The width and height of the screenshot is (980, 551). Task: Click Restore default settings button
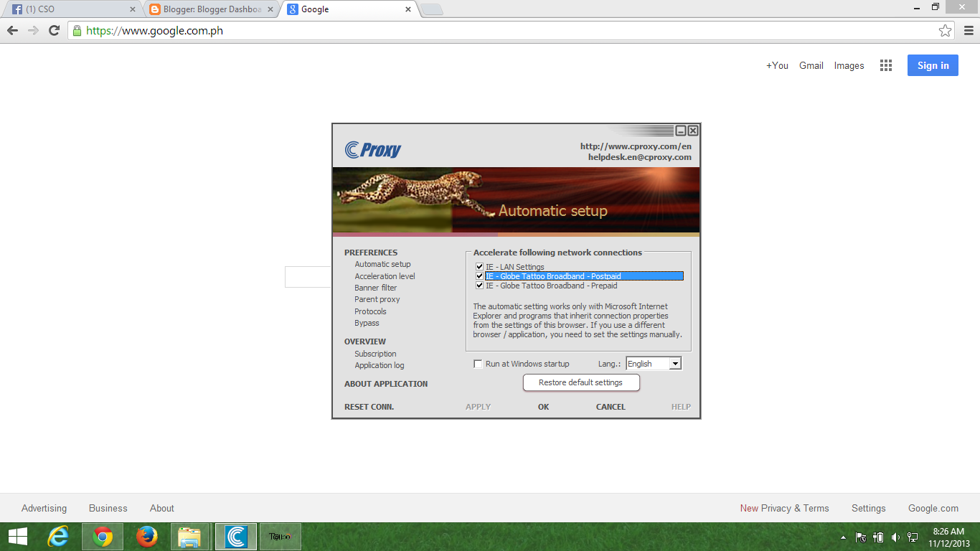[x=581, y=382]
